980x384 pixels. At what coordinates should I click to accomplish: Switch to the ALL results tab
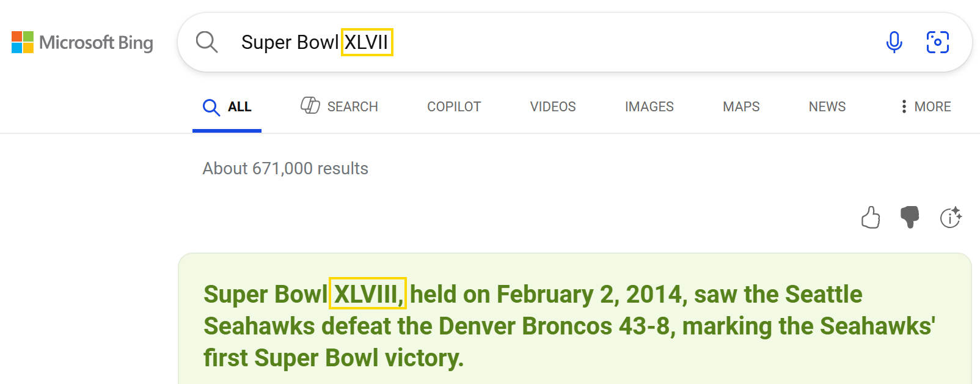tap(227, 107)
